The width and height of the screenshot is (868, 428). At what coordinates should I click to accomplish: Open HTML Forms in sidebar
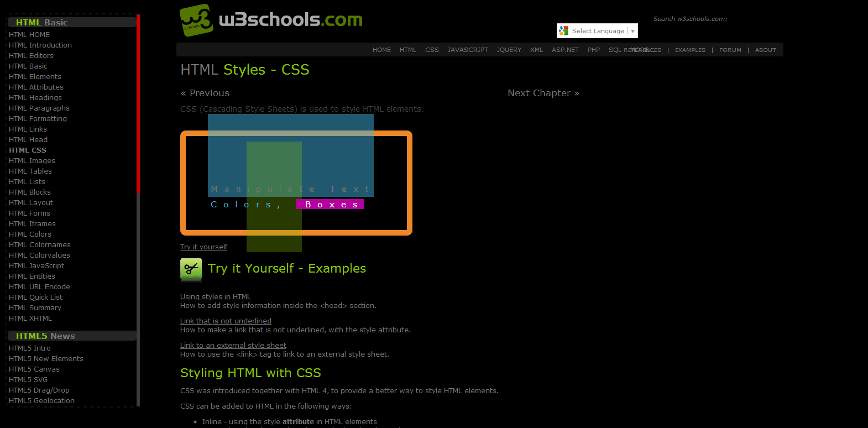click(x=29, y=213)
